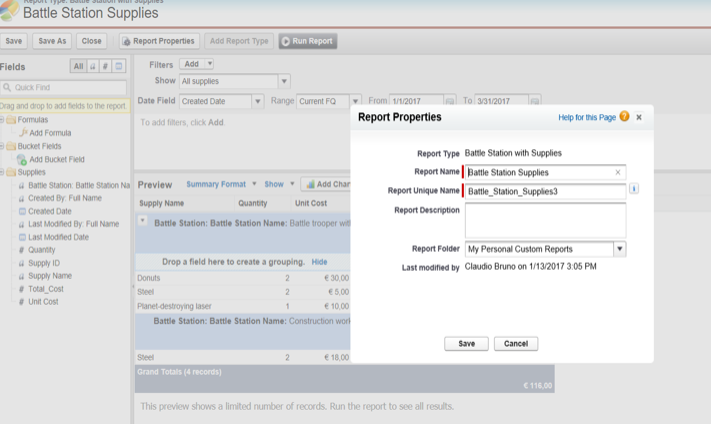The image size is (711, 425).
Task: Open the Help for this Page link
Action: [x=587, y=117]
